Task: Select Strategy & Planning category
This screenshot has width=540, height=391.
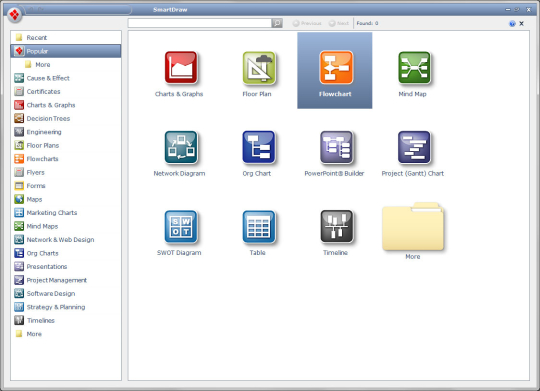Action: point(66,307)
